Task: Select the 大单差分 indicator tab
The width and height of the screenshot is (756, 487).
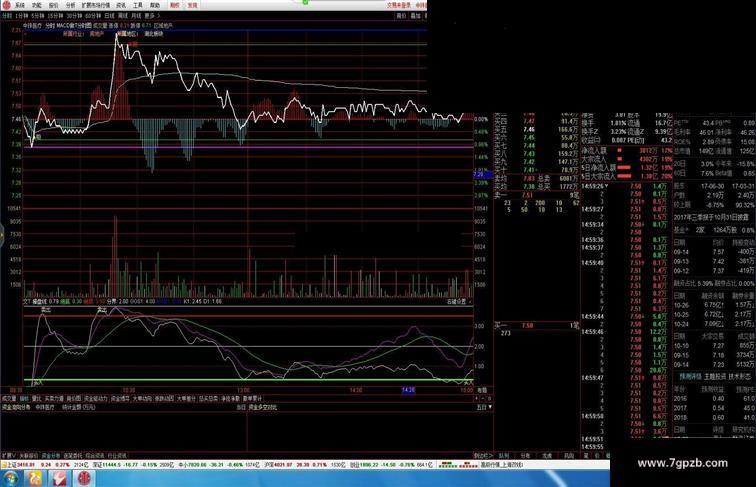Action: (186, 399)
